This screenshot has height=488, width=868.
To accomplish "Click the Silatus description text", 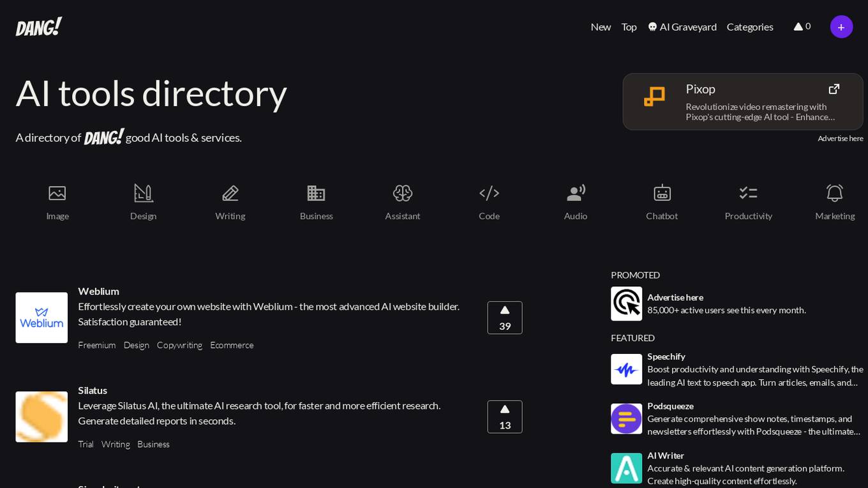I will click(x=259, y=413).
